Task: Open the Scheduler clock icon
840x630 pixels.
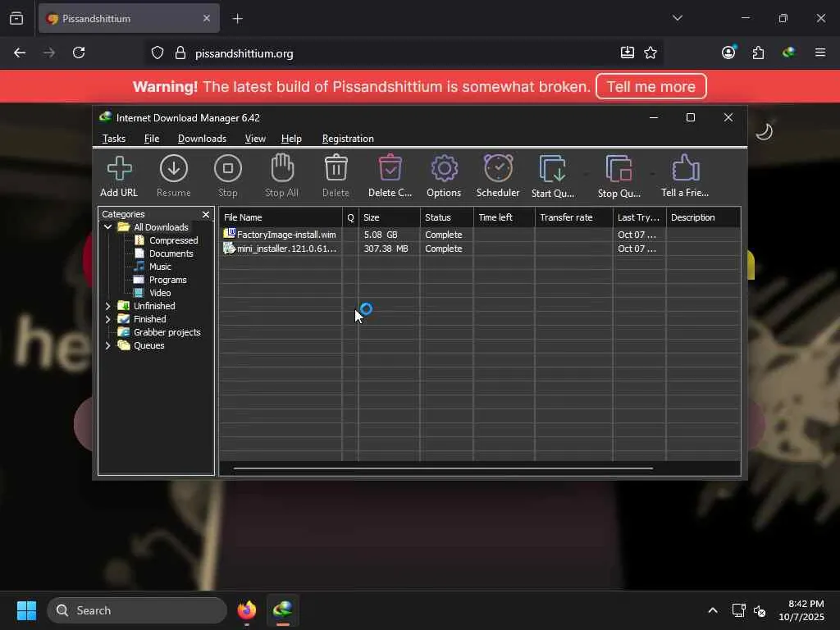Action: (498, 176)
